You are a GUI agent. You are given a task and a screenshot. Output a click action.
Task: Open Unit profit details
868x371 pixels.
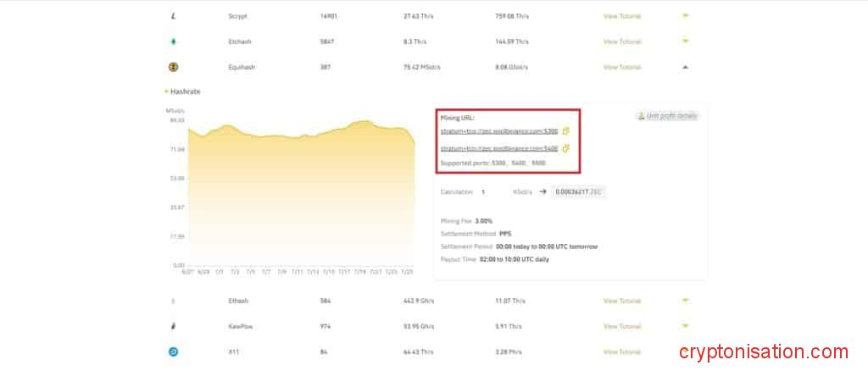pos(667,116)
